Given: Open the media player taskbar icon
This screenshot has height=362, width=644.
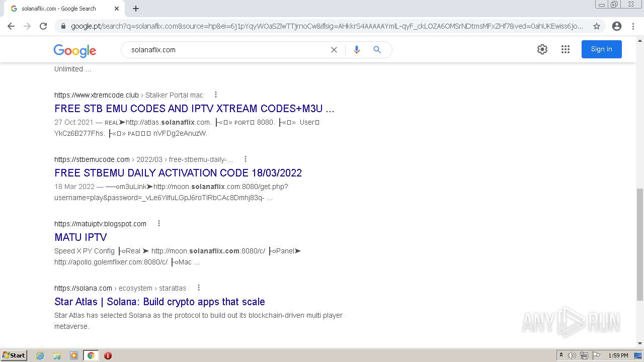Looking at the screenshot, I should 74,355.
